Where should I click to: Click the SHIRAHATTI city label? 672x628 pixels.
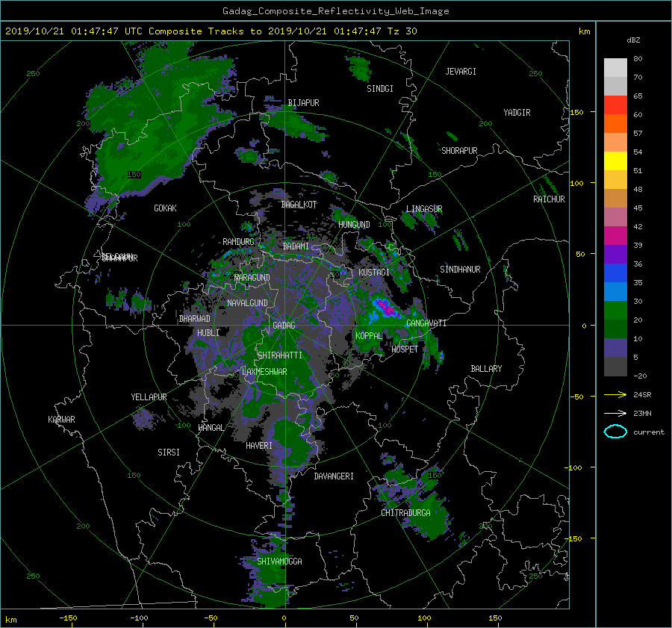pyautogui.click(x=280, y=355)
